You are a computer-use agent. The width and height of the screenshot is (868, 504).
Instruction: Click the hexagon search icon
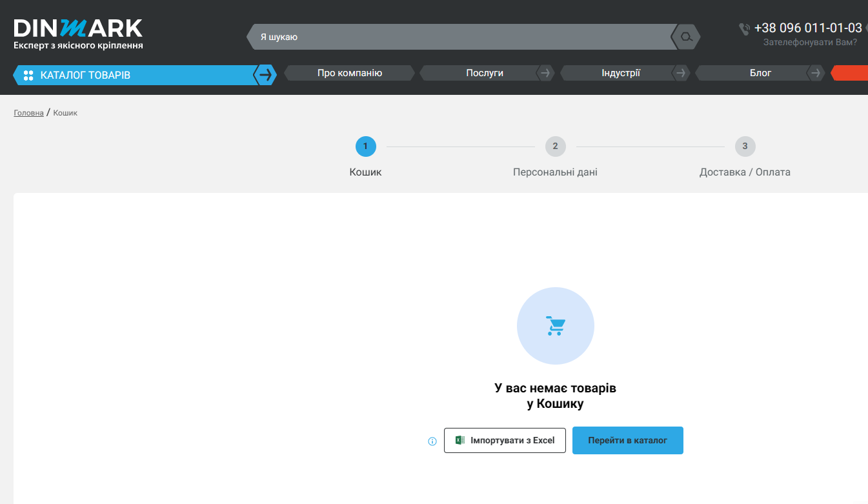point(686,37)
